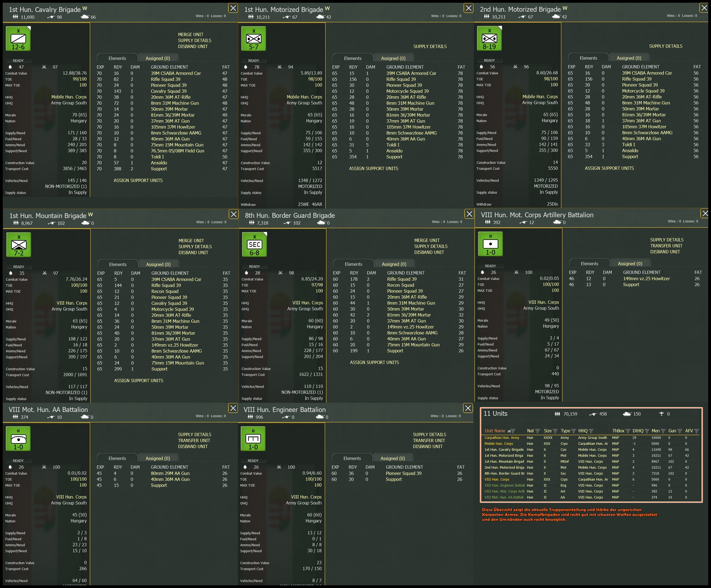Click the tank icon in 11 Units summary

click(x=627, y=414)
